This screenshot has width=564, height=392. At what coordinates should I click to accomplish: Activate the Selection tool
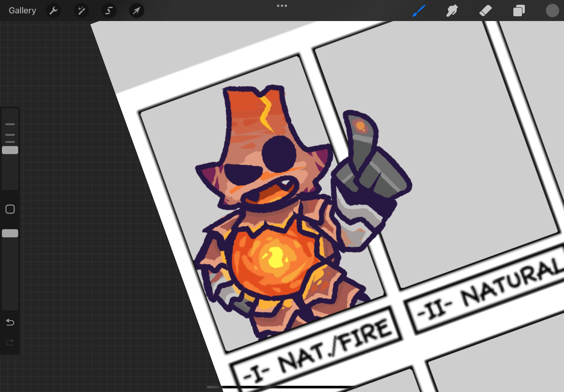(x=109, y=11)
